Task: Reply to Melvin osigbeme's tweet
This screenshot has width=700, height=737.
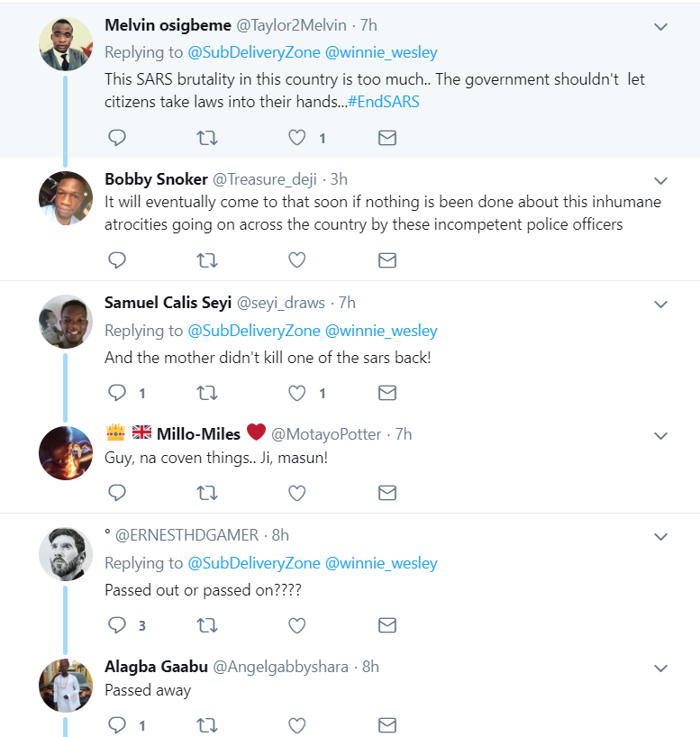Action: [x=117, y=138]
